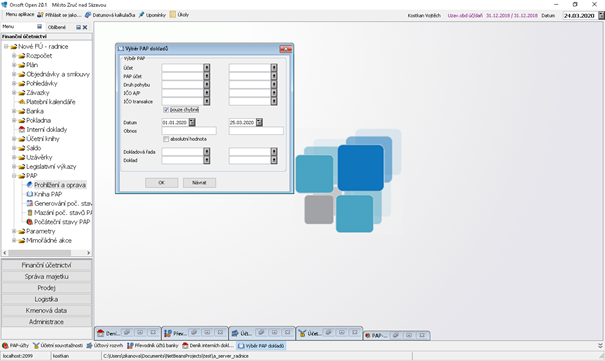The height and width of the screenshot is (361, 605).
Task: Open Převodník účtů banky in bottom bar
Action: tap(153, 346)
